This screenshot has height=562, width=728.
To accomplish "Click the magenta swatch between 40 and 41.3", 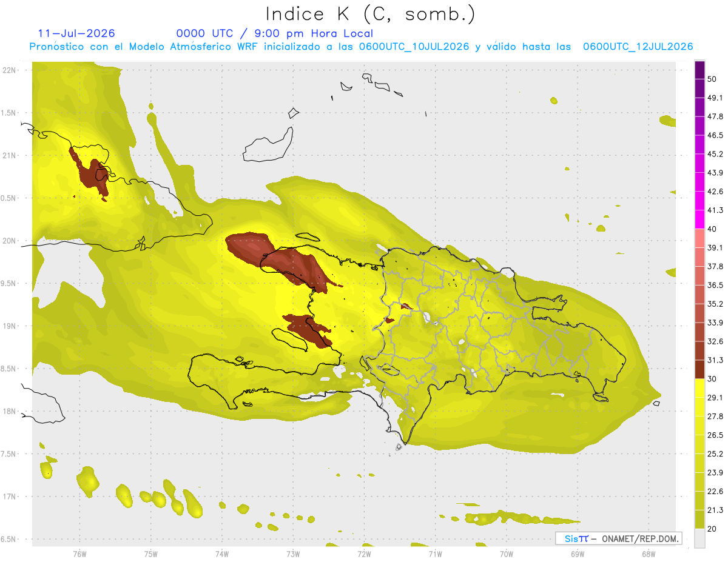I will [x=700, y=219].
